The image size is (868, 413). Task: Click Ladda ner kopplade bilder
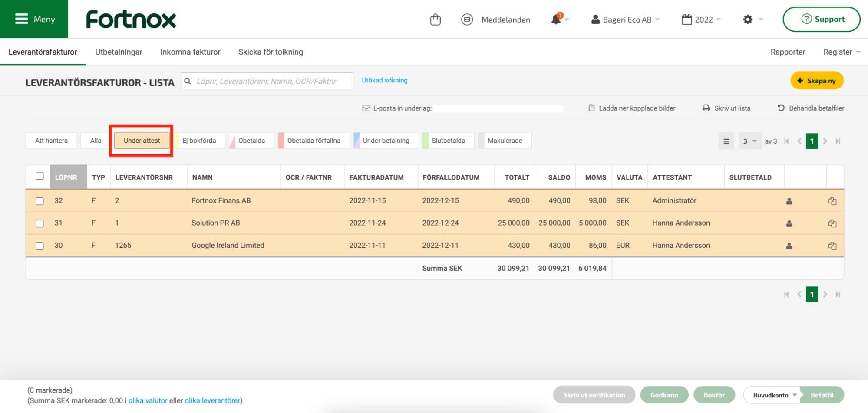click(632, 108)
